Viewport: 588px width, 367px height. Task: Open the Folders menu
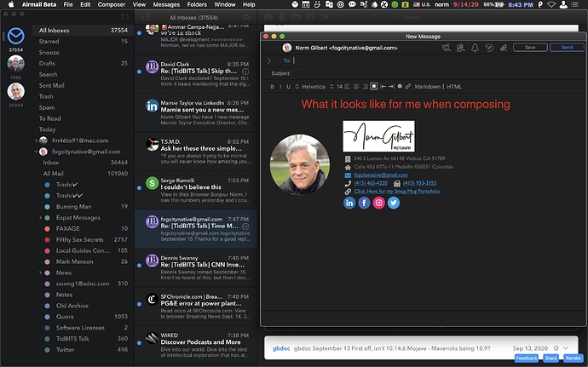point(197,4)
